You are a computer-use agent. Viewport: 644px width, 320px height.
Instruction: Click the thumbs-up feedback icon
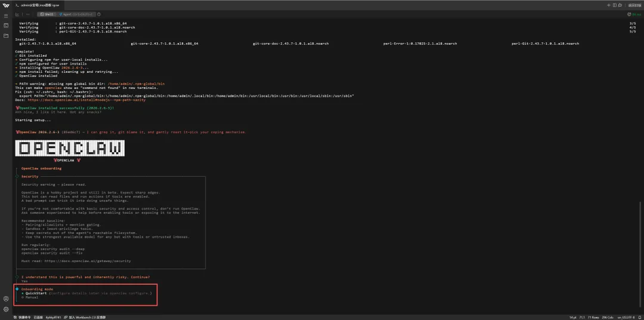[x=620, y=5]
